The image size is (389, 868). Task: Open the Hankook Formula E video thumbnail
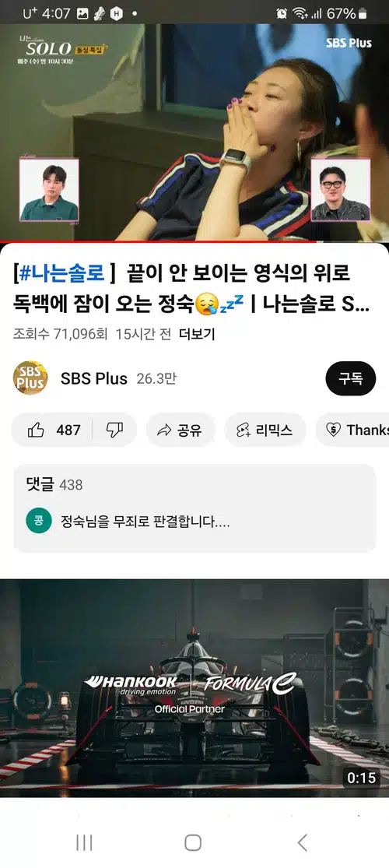(194, 688)
